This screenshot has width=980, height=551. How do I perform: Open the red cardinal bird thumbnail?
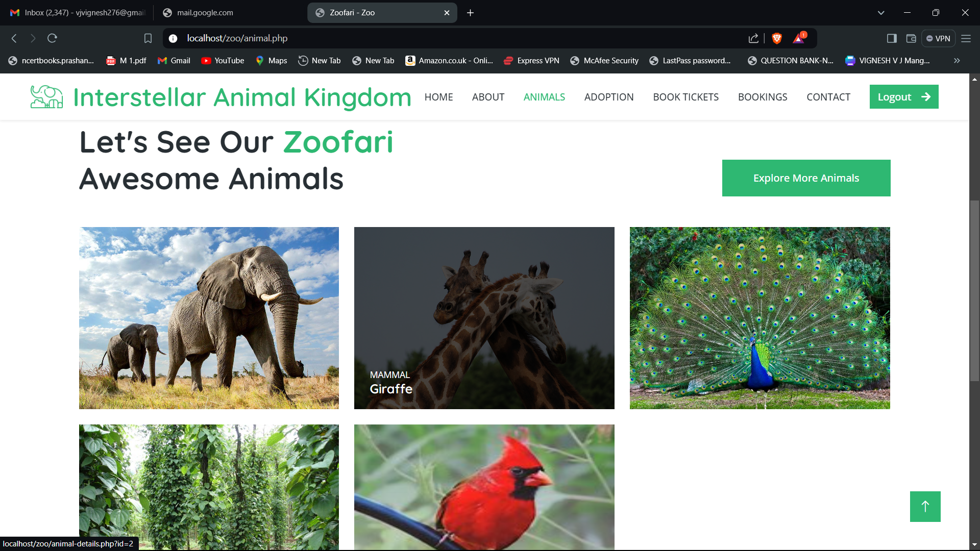(x=484, y=487)
